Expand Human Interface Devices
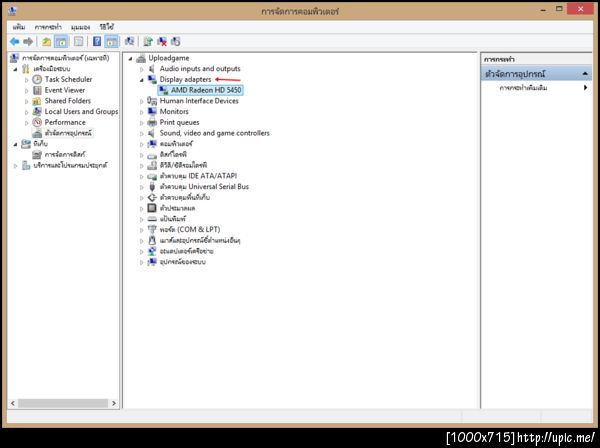The height and width of the screenshot is (448, 600). 141,101
